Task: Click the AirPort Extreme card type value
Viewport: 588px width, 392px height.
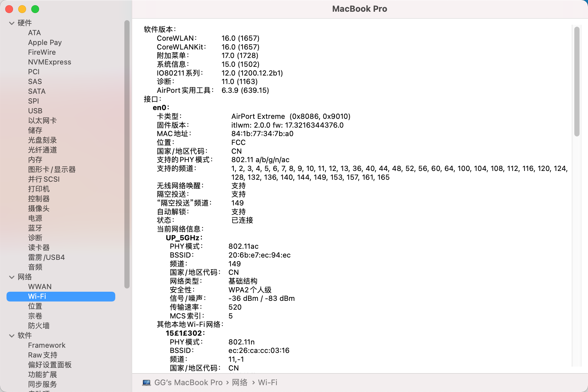Action: click(x=291, y=117)
